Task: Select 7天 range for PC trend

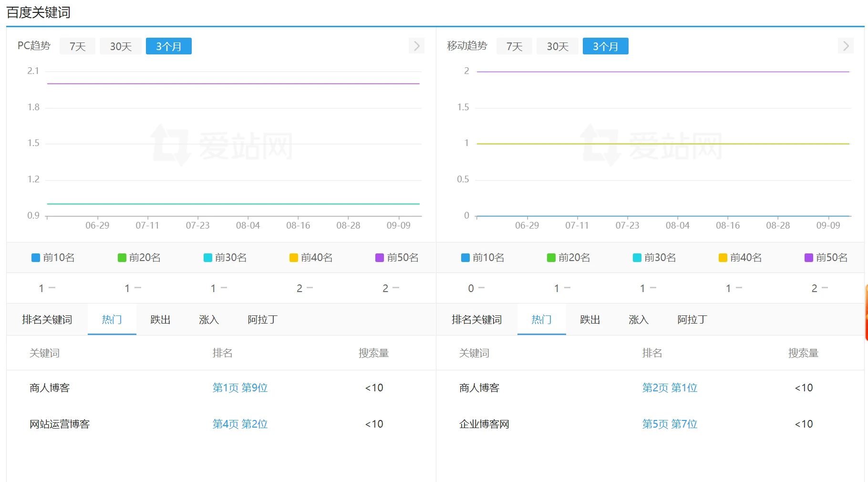Action: pyautogui.click(x=77, y=46)
